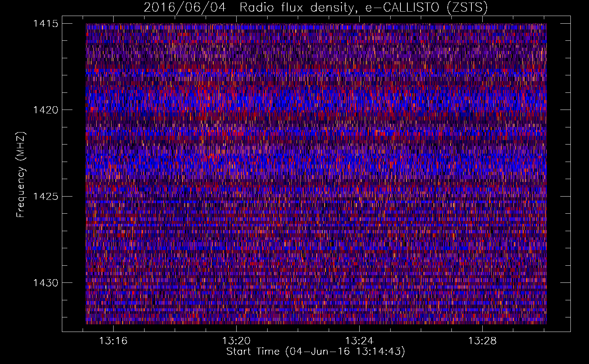The image size is (589, 364).
Task: Click inside the radio spectrogram plot area
Action: [316, 174]
